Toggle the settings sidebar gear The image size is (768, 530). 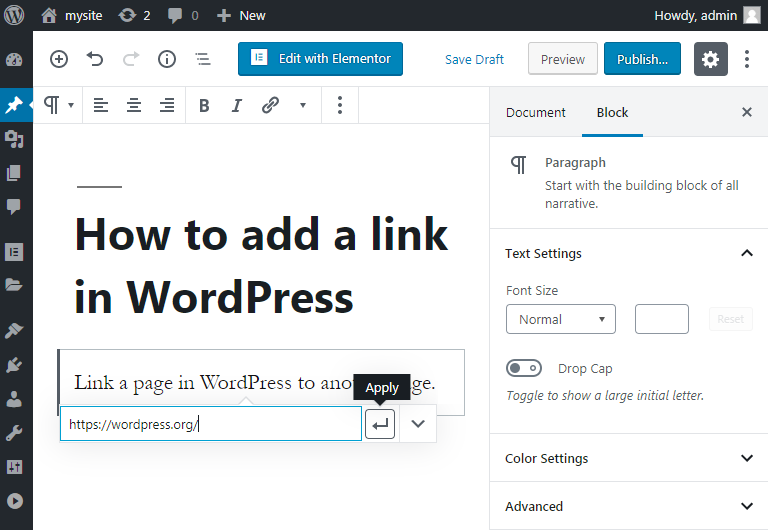(710, 59)
